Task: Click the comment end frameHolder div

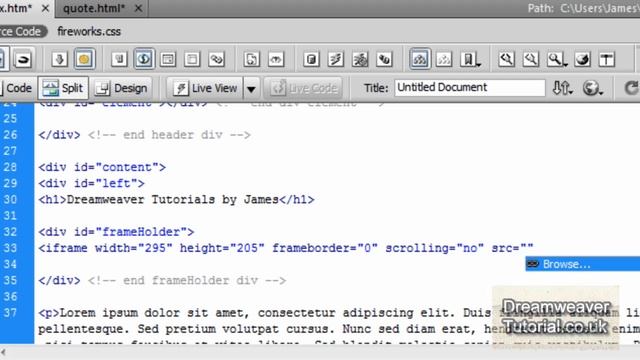Action: 187,280
